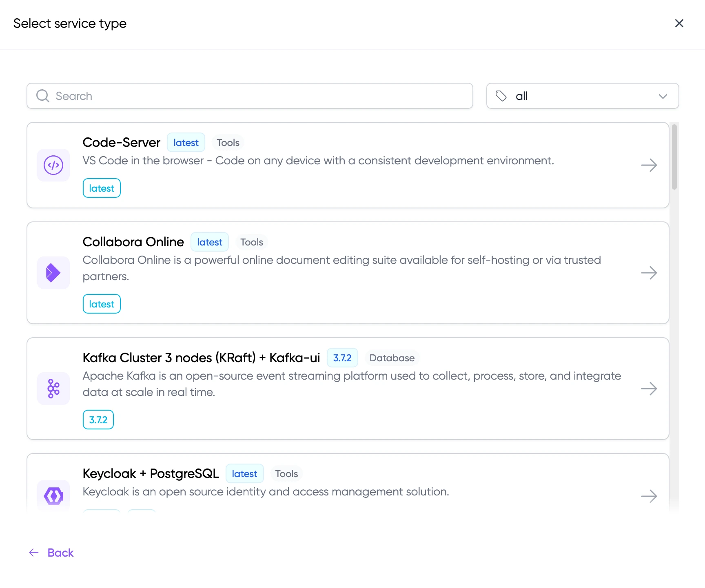Select the latest version chip under Code-Server
Screen dimensions: 705x588
tap(101, 188)
